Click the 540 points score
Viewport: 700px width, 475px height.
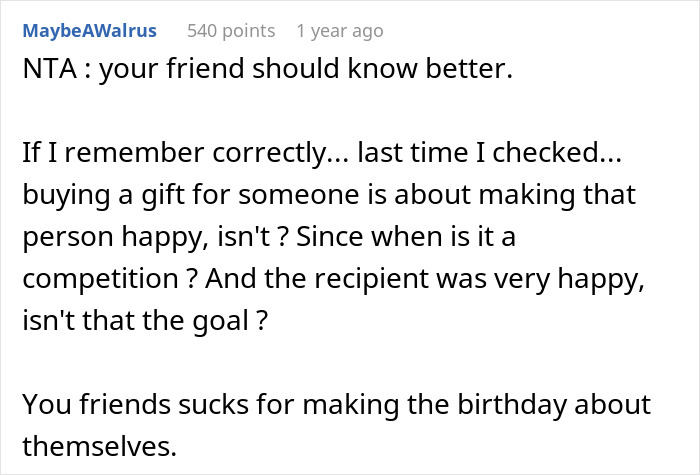pos(231,31)
